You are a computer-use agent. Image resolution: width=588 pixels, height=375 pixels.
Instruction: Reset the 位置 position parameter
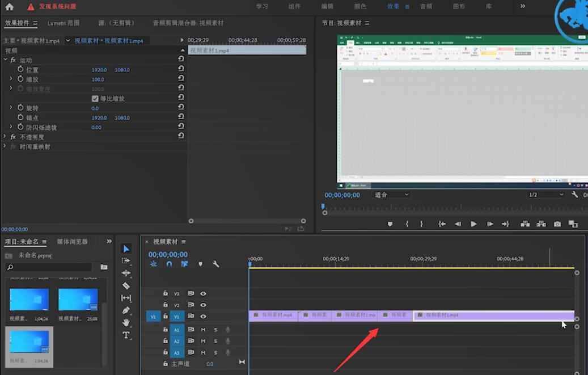tap(181, 68)
